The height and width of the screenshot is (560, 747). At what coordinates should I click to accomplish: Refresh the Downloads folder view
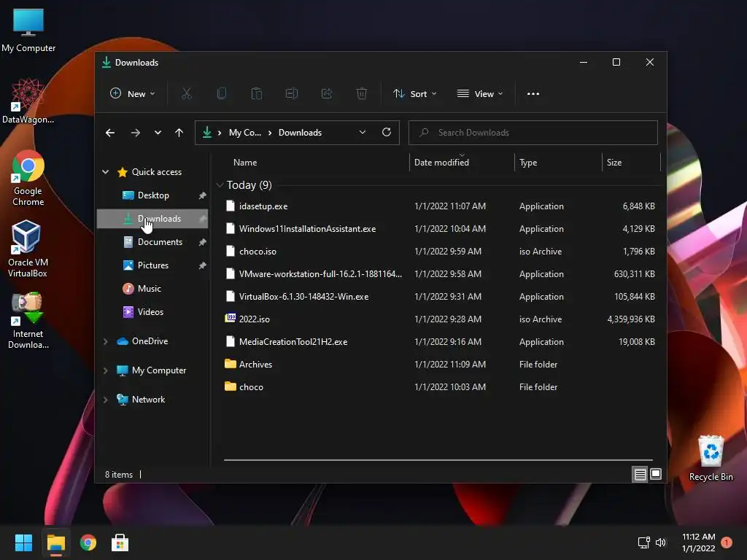(x=387, y=133)
